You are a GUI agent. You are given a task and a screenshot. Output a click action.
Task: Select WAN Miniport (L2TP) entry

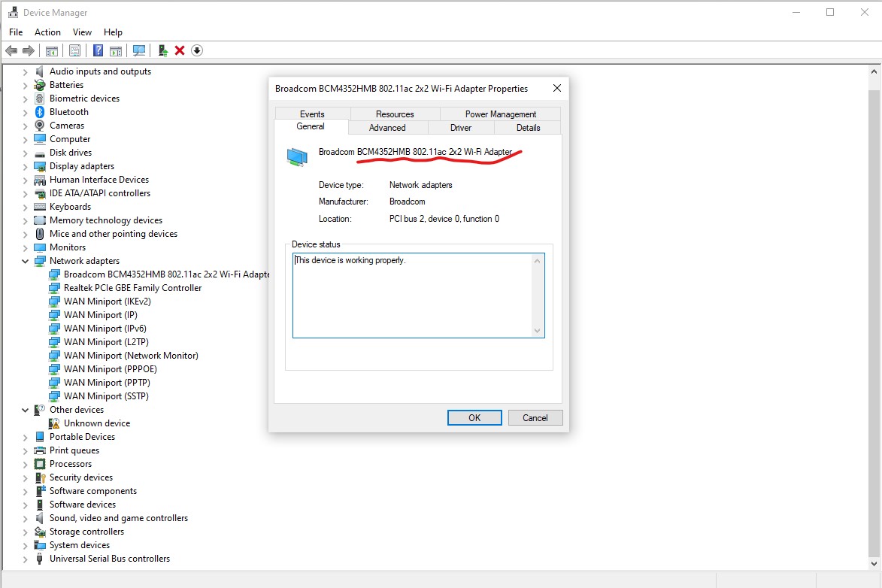point(106,342)
